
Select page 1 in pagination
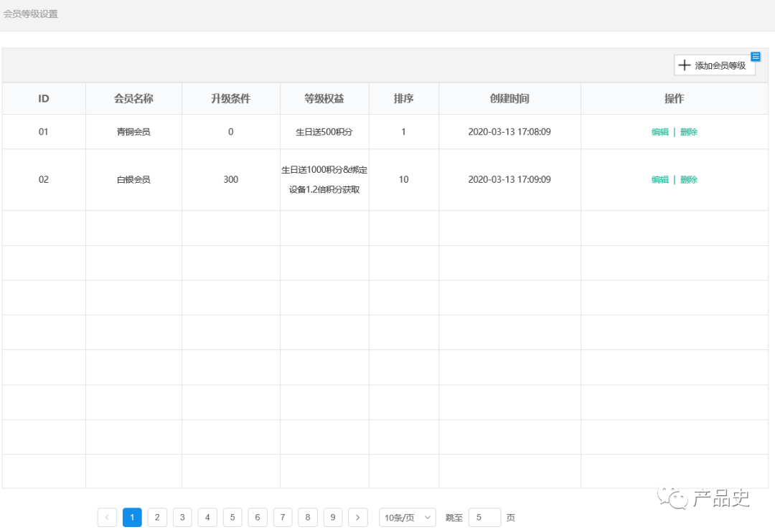pos(132,518)
